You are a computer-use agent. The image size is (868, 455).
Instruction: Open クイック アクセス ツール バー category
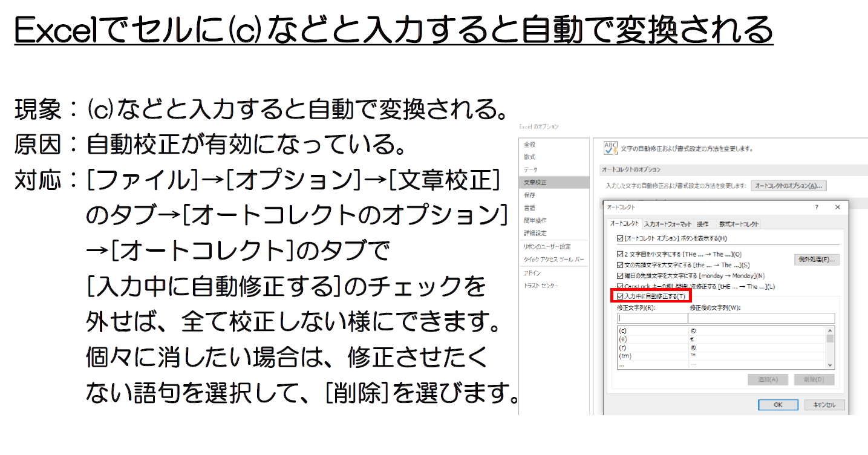554,259
